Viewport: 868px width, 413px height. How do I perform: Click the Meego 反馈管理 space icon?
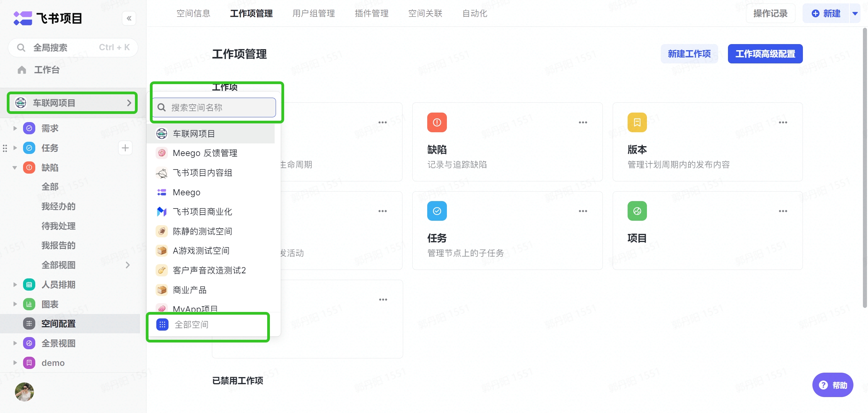point(162,153)
